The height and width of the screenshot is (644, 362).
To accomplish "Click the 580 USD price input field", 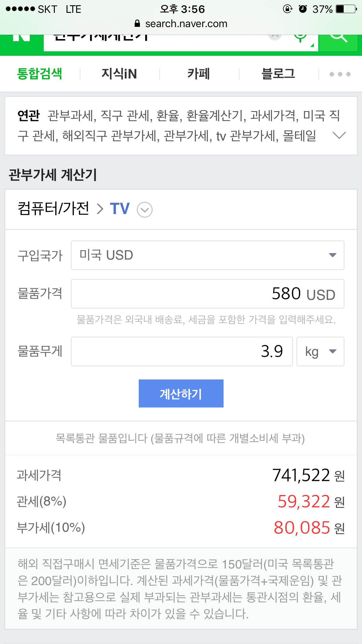I will pos(208,294).
